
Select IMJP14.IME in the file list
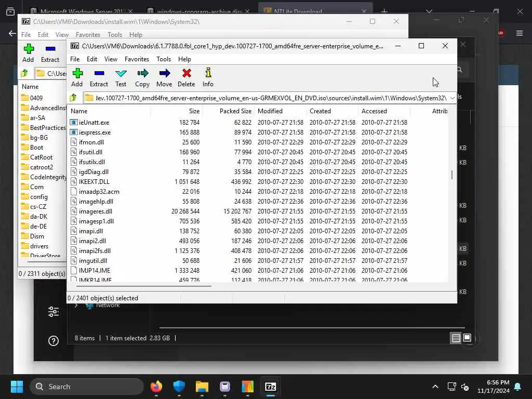pyautogui.click(x=95, y=270)
